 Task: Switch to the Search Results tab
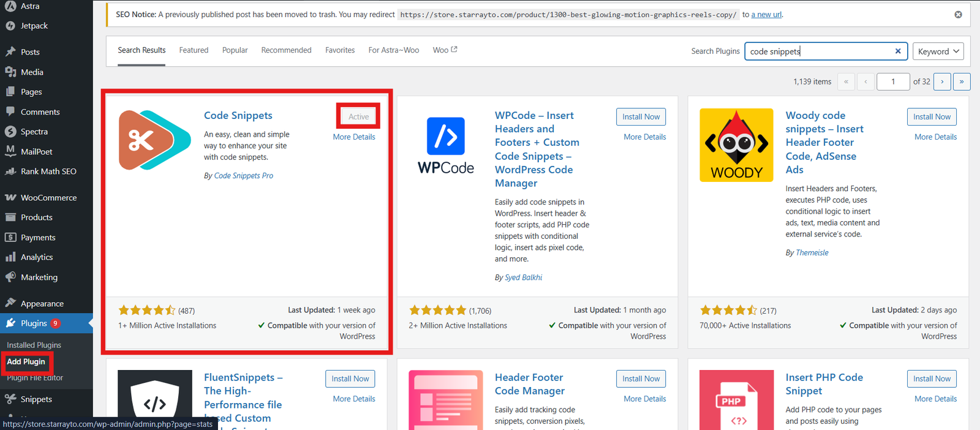click(141, 50)
